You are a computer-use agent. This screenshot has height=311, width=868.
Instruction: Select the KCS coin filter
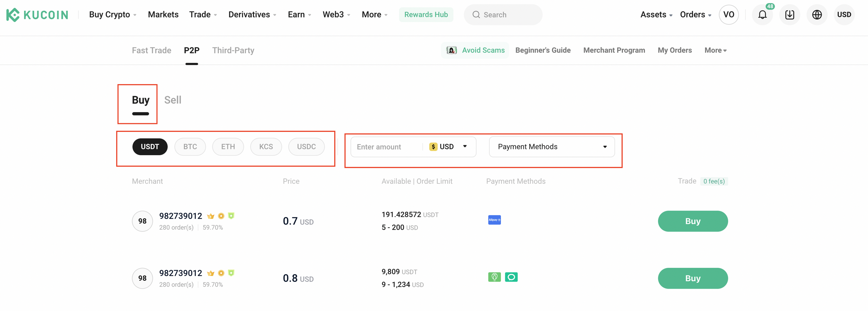point(266,147)
